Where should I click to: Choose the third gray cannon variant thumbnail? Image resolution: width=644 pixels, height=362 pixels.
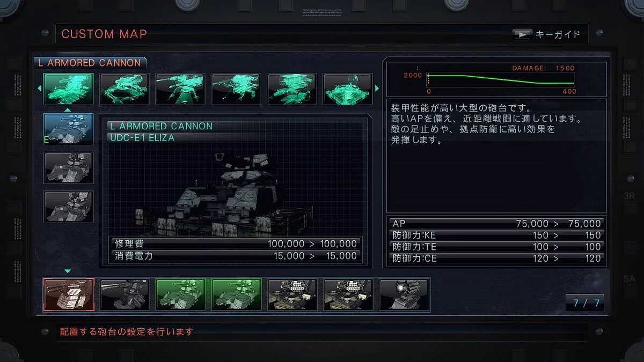[68, 206]
